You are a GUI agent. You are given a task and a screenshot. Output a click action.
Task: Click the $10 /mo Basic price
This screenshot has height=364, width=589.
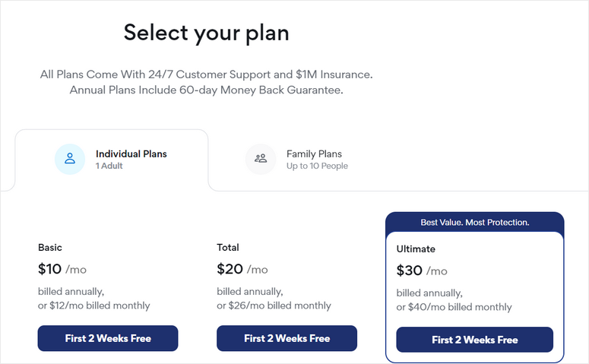click(x=62, y=269)
